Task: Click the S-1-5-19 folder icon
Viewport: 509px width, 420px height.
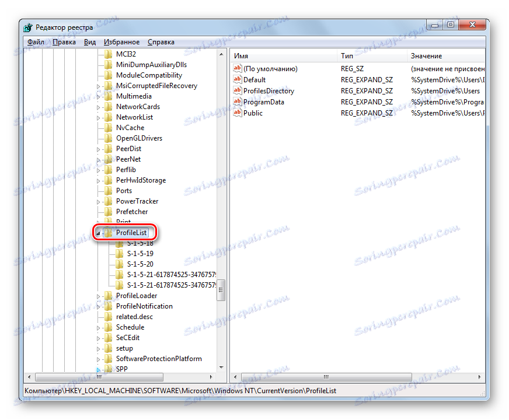Action: click(120, 254)
